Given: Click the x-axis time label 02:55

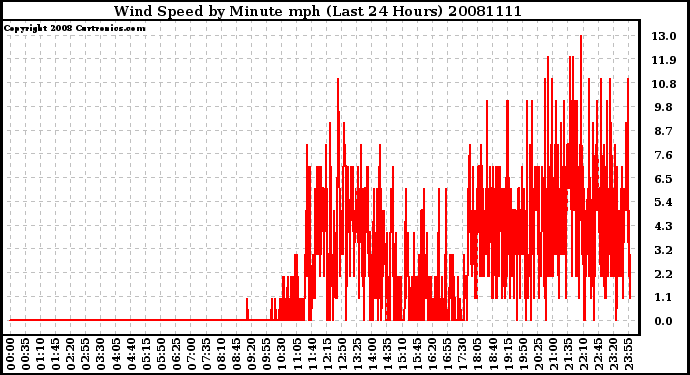Looking at the screenshot, I should tap(86, 354).
